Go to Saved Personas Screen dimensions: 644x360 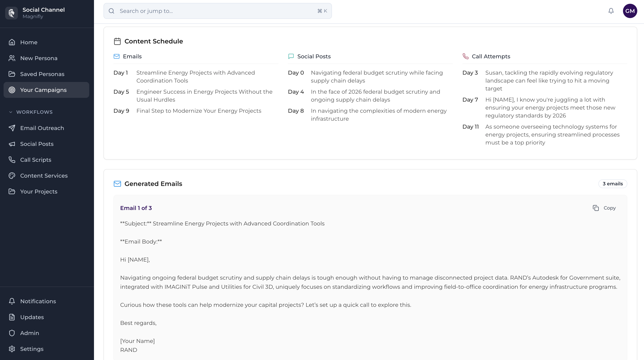coord(42,74)
